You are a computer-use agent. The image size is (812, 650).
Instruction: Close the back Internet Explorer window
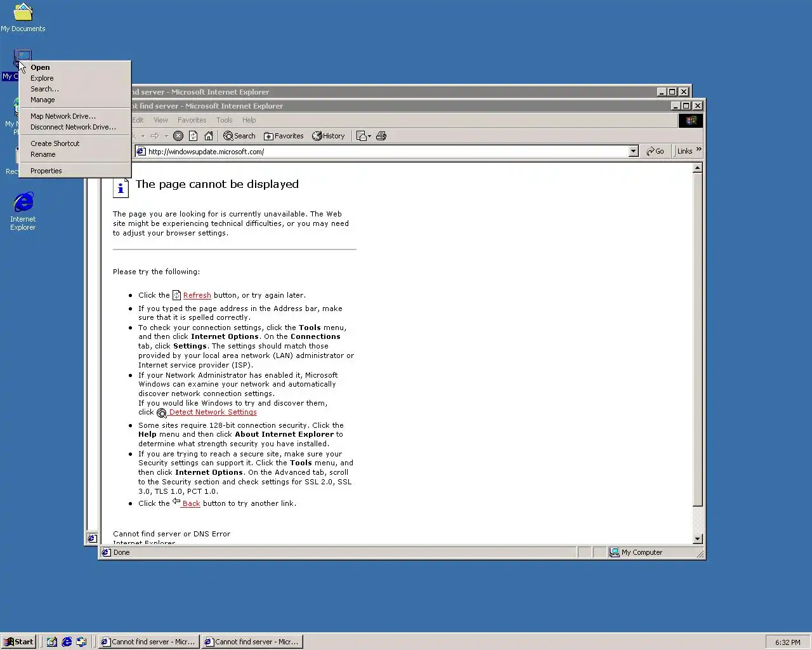pos(684,92)
